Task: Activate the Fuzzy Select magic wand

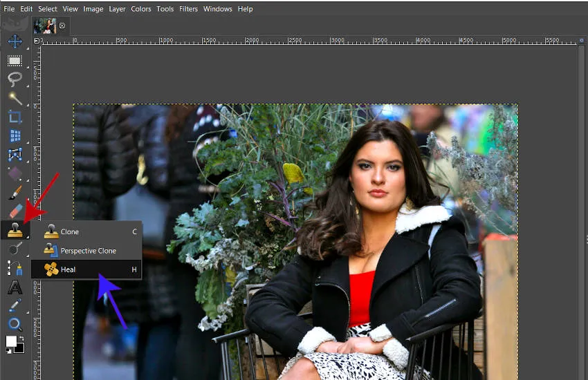Action: point(15,98)
